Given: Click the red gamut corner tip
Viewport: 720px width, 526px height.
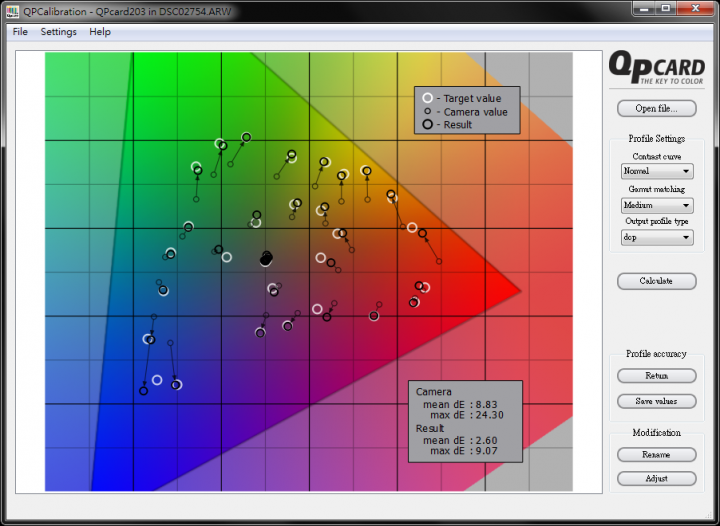Looking at the screenshot, I should click(518, 291).
